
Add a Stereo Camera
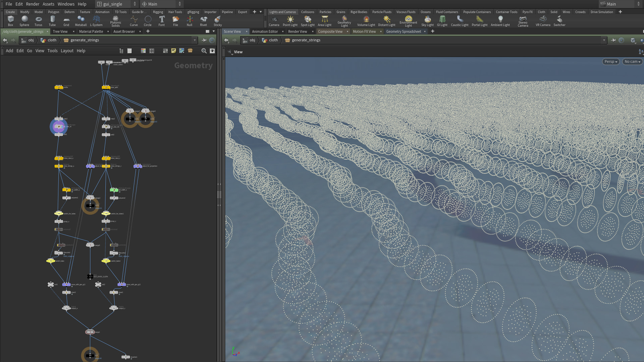click(523, 21)
